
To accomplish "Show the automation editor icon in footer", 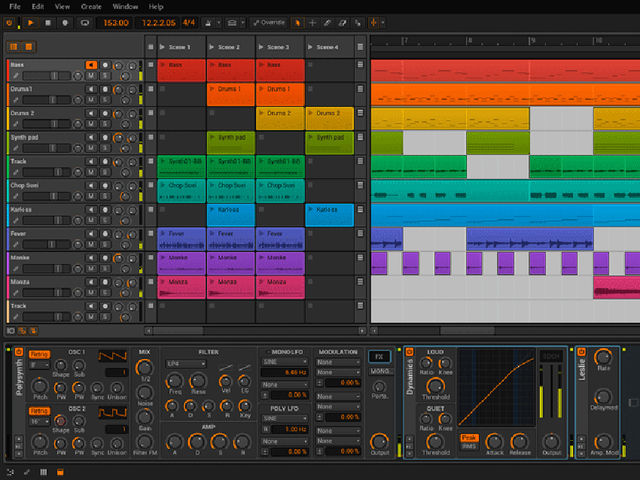I will point(27,472).
